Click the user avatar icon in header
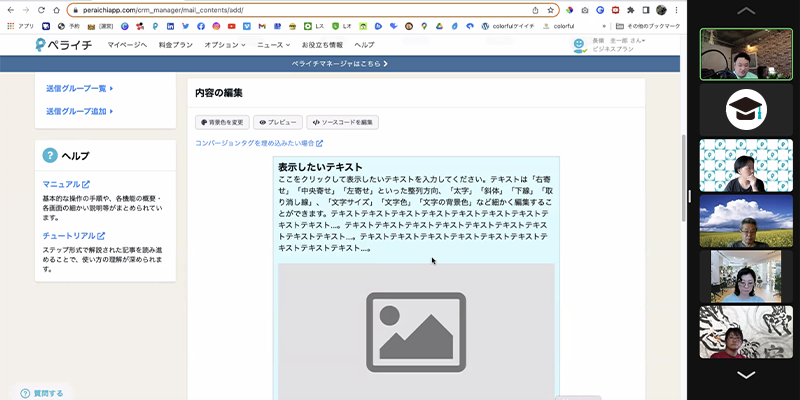Viewport: 800px width, 400px height. (579, 45)
